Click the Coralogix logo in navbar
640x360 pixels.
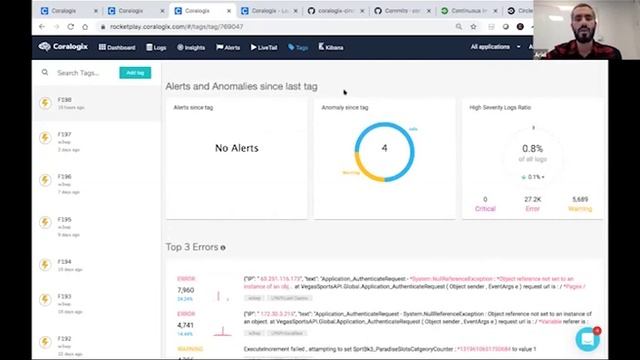tap(63, 47)
